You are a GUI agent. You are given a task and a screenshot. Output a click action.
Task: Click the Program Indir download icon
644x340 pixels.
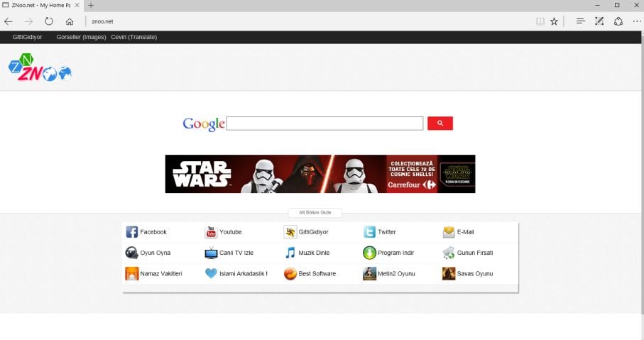click(x=369, y=253)
